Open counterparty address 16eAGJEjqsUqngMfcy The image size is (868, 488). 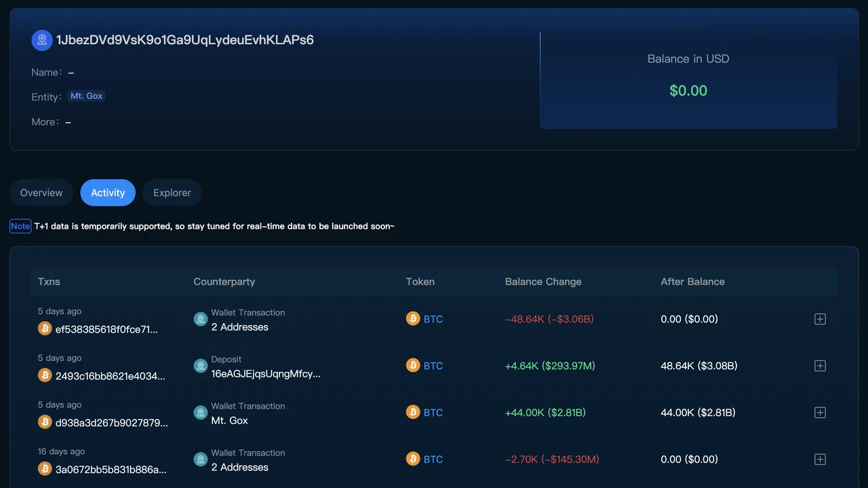266,374
